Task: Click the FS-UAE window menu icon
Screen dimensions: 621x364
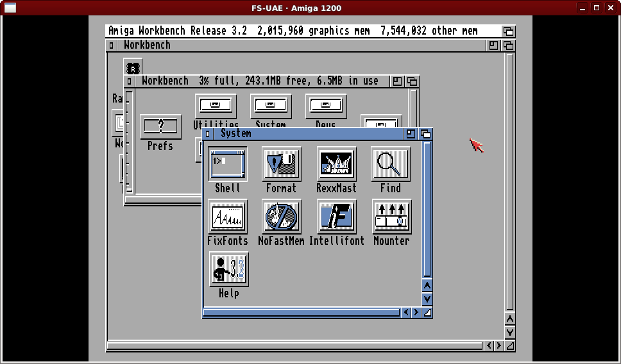Action: click(x=10, y=8)
